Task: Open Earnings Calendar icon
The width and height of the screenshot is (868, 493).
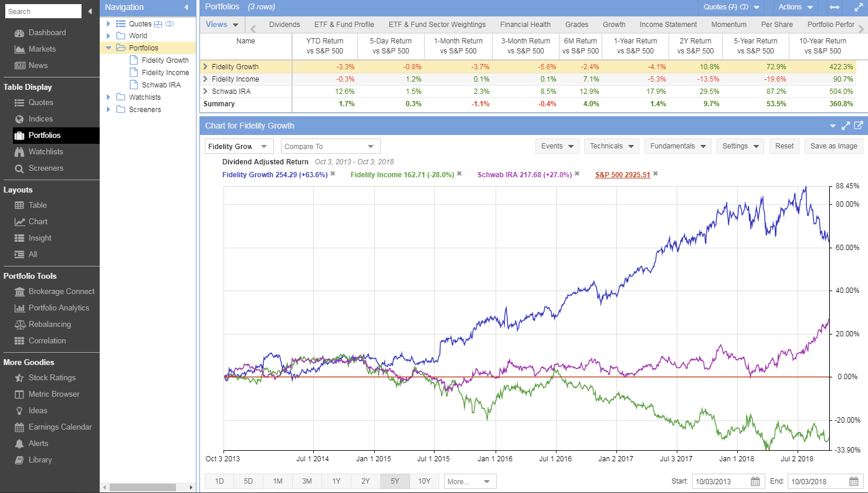Action: click(x=19, y=427)
